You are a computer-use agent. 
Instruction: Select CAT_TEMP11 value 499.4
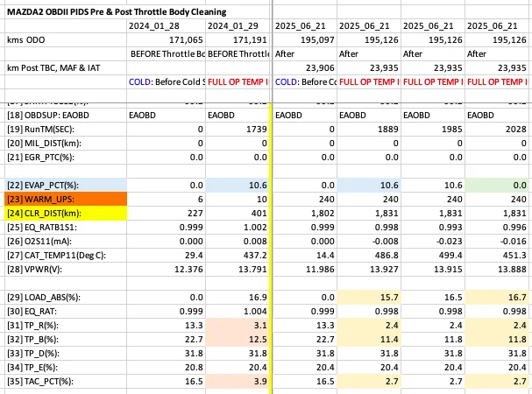[433, 256]
